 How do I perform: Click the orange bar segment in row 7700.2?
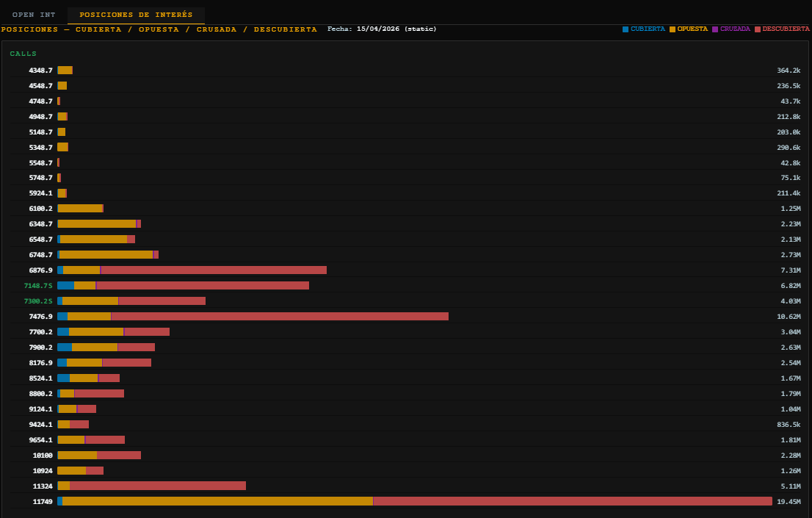(96, 332)
